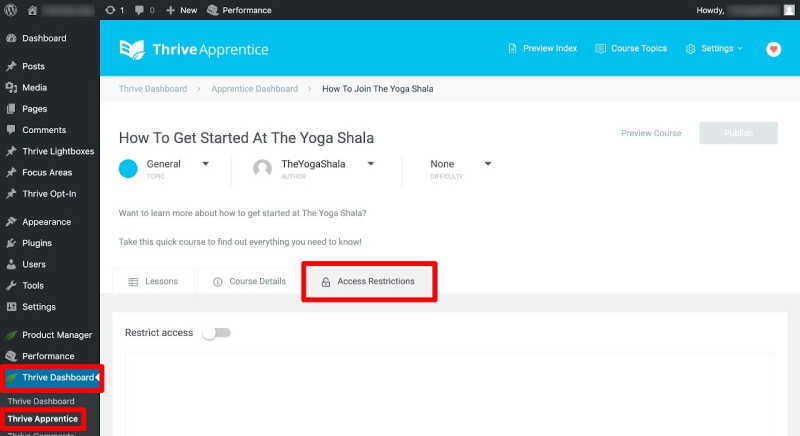Switch to the Lessons tab

153,282
